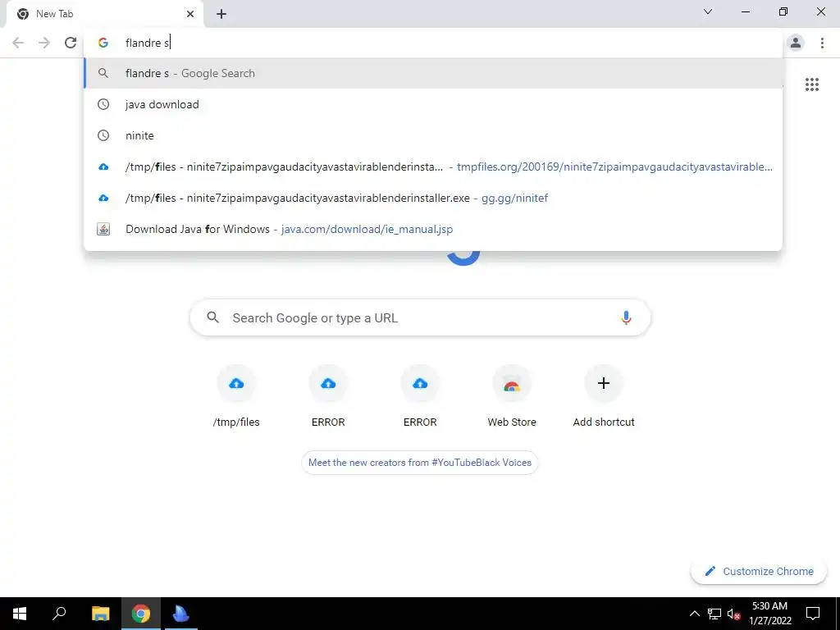Viewport: 840px width, 630px height.
Task: Click the Customize Chrome button
Action: click(x=759, y=571)
